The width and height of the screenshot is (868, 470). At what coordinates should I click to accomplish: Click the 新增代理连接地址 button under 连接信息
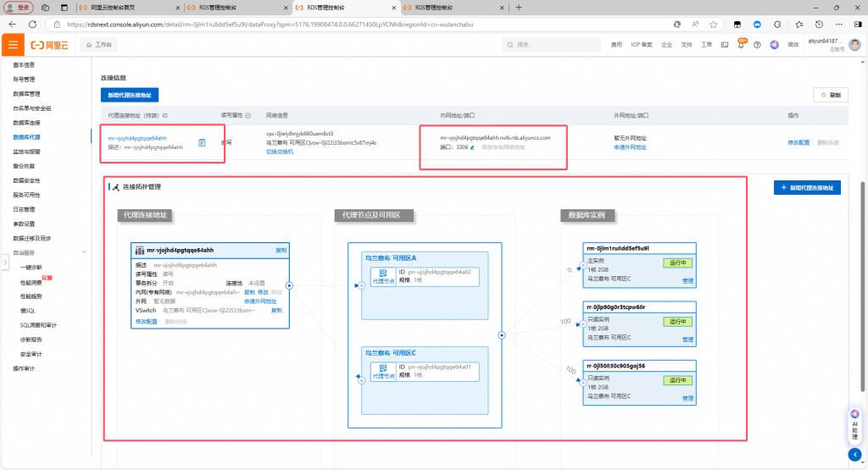click(130, 95)
